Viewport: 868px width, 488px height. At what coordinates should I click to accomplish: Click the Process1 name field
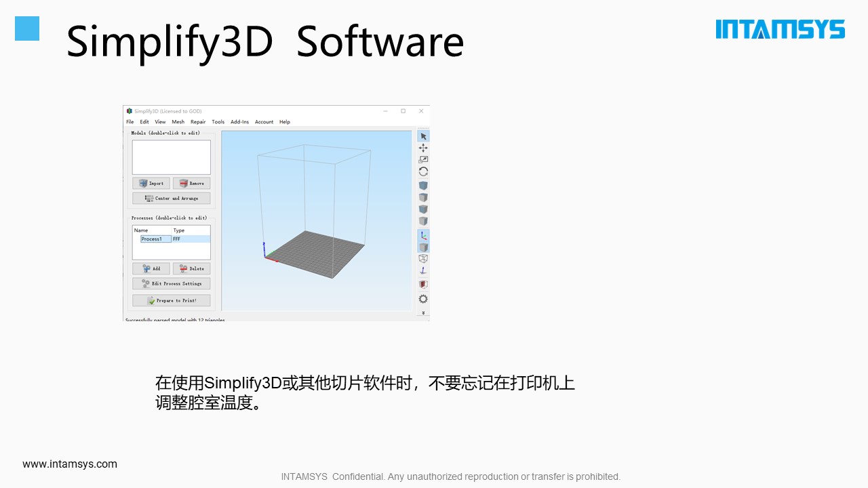(156, 239)
